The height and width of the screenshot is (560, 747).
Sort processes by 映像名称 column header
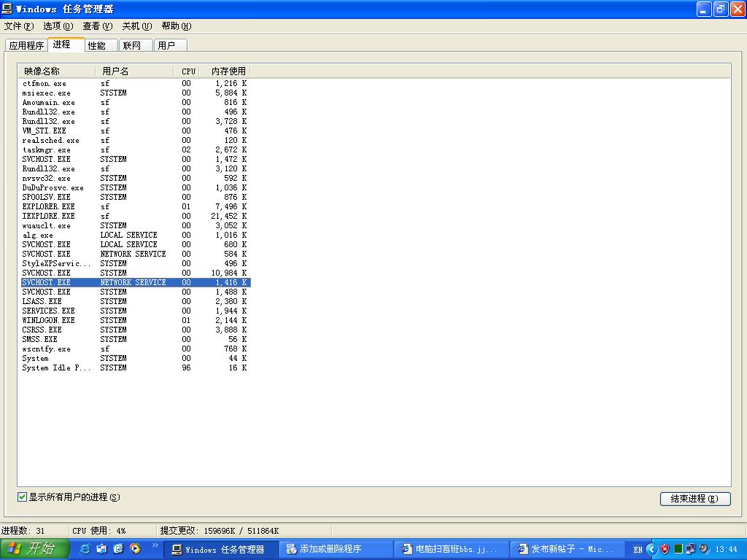[57, 71]
